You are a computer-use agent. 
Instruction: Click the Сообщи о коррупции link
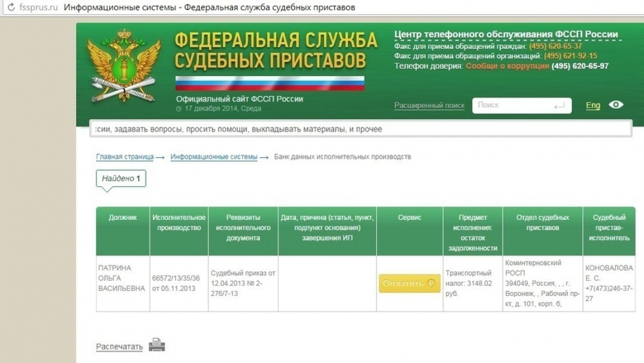[507, 66]
